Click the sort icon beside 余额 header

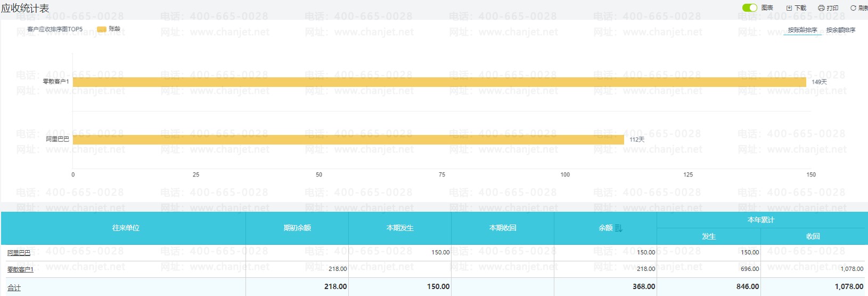coord(618,228)
